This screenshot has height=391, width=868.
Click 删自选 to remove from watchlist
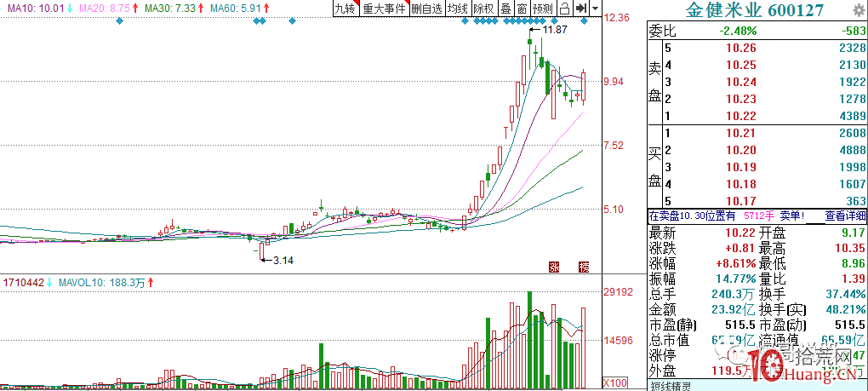click(427, 9)
